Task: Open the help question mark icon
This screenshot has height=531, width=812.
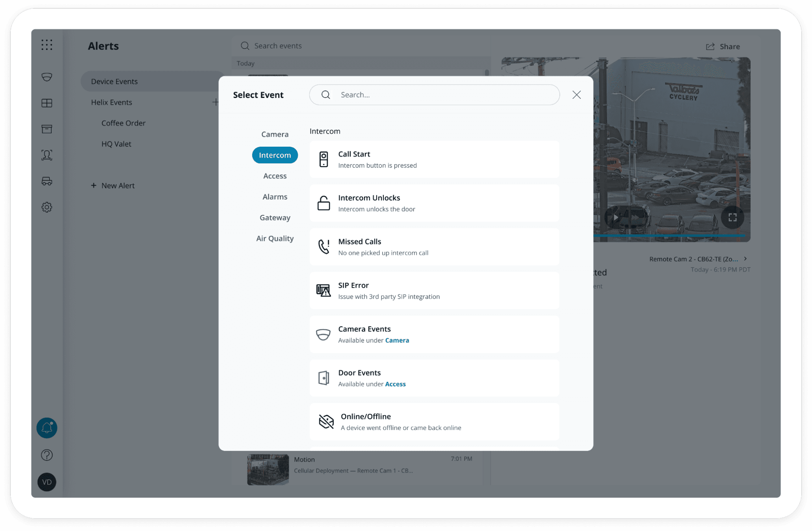Action: pyautogui.click(x=47, y=455)
